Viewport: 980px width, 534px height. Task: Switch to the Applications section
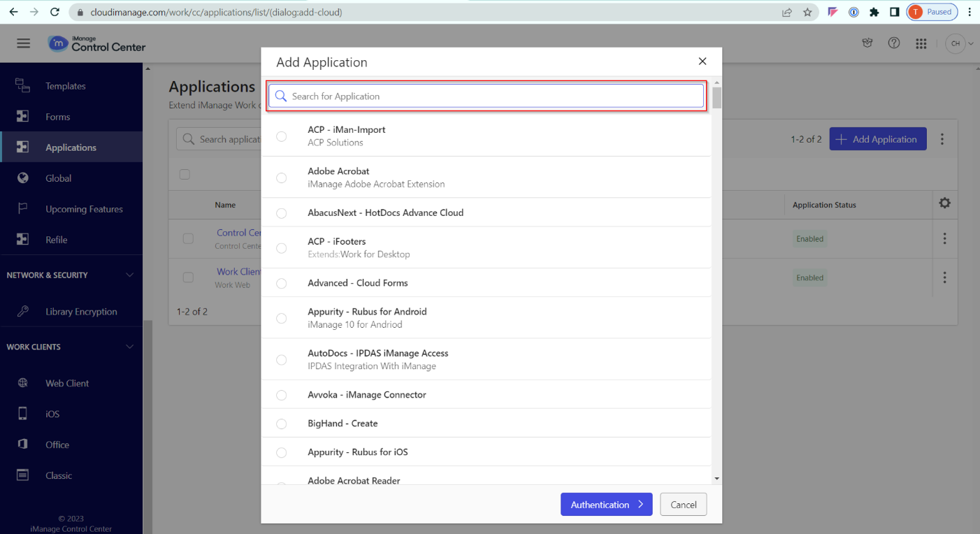22,147
